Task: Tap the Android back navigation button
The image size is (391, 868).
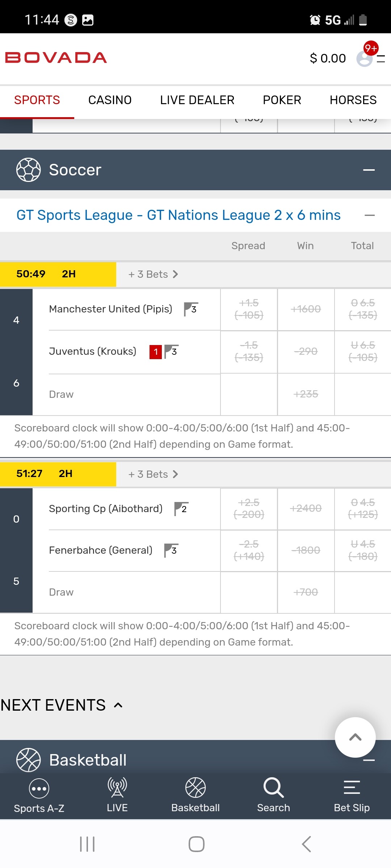Action: [x=306, y=844]
